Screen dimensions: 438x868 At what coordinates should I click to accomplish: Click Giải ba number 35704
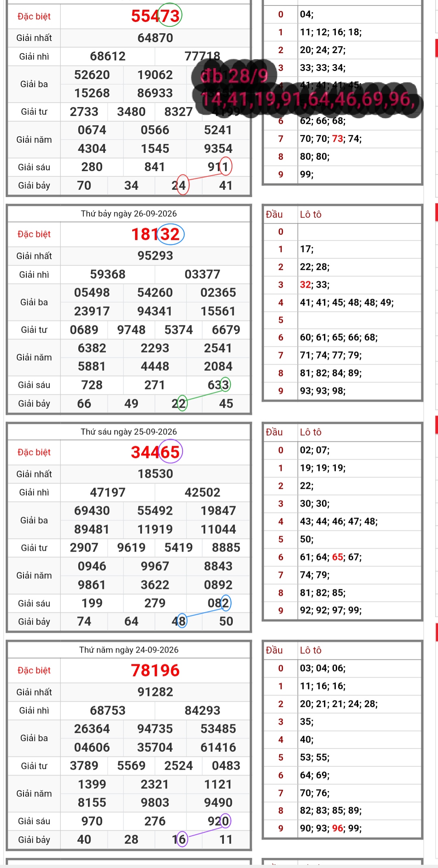coord(155,747)
